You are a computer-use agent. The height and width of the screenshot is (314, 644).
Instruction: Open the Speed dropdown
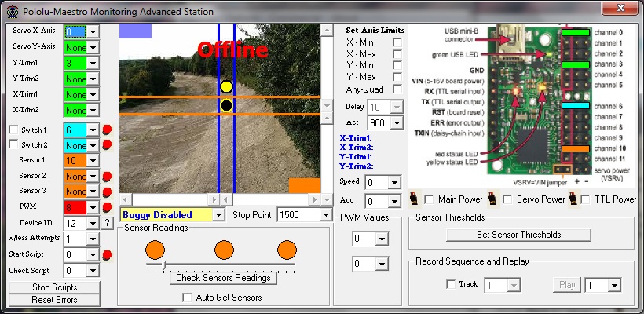click(394, 182)
